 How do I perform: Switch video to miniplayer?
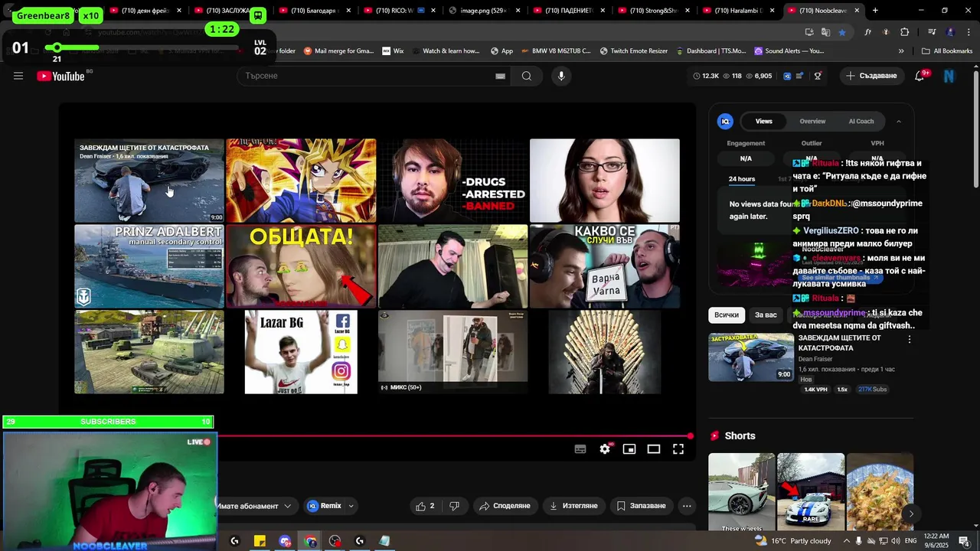pyautogui.click(x=629, y=449)
